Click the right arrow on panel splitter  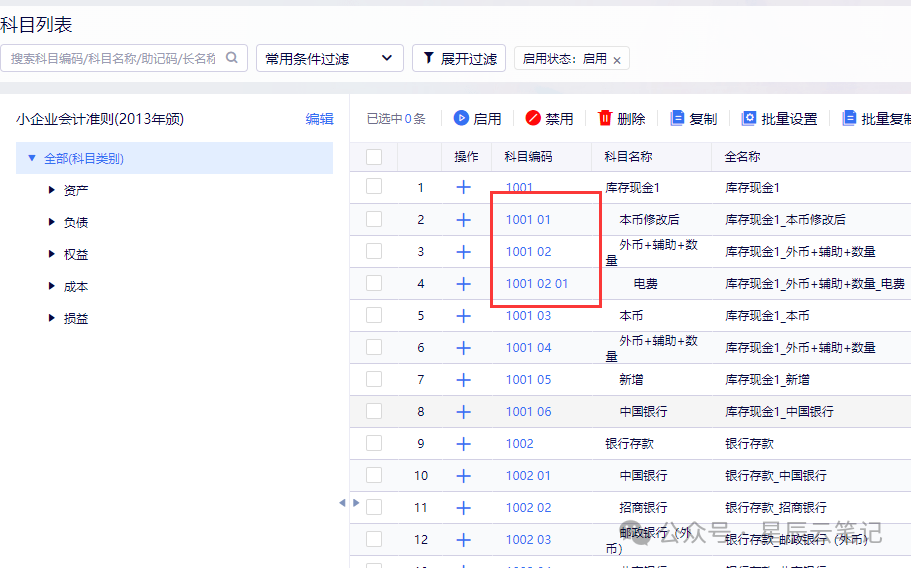click(356, 502)
